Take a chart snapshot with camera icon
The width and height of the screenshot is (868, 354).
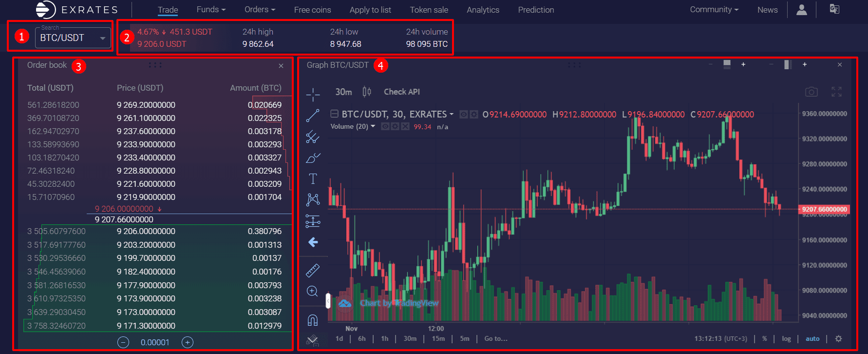tap(811, 92)
